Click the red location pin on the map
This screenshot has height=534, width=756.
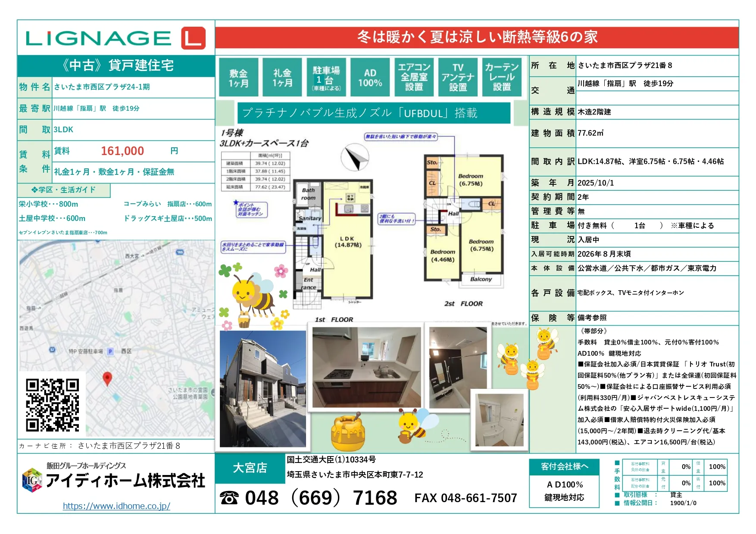point(107,379)
